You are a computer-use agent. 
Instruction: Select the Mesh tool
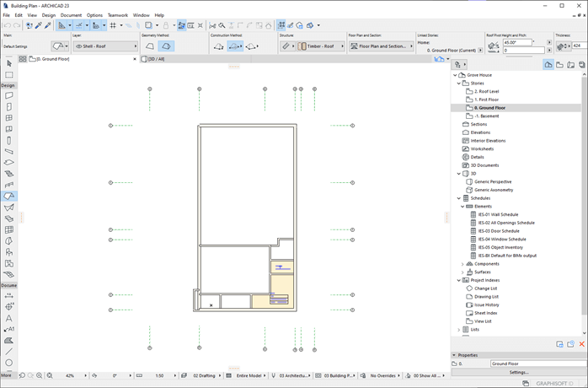pyautogui.click(x=9, y=275)
